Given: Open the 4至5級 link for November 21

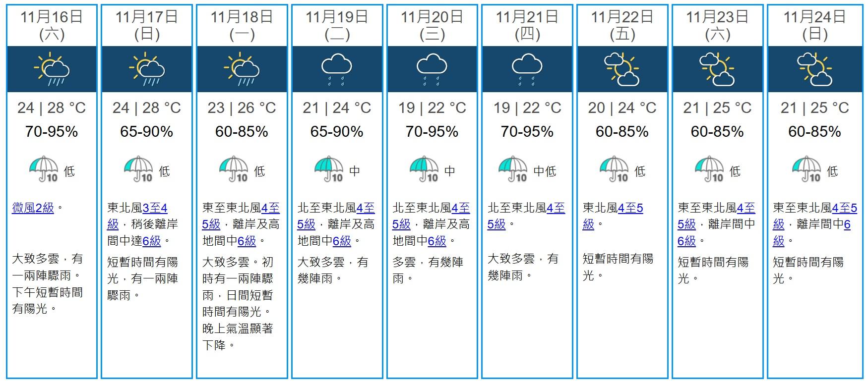Looking at the screenshot, I should click(556, 208).
